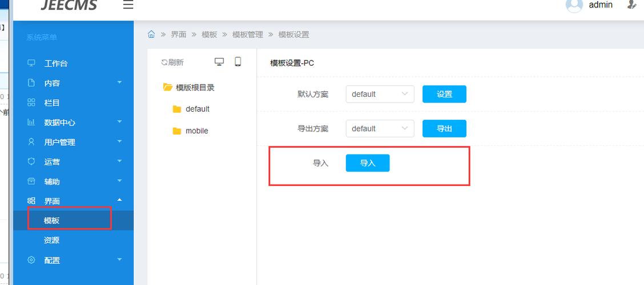The width and height of the screenshot is (644, 285).
Task: Click the arrow next to 运营
Action: (x=119, y=161)
